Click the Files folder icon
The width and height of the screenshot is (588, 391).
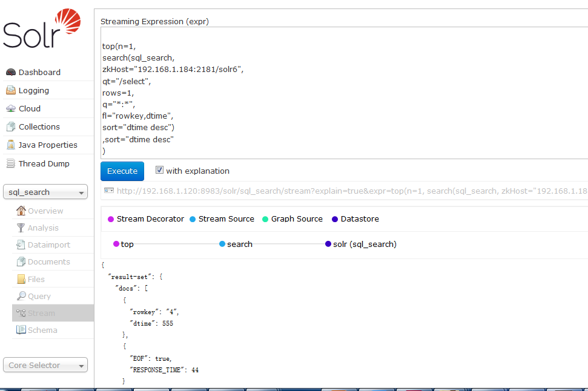(21, 279)
